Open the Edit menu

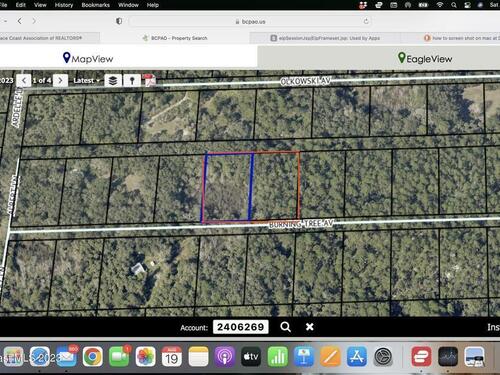[21, 5]
